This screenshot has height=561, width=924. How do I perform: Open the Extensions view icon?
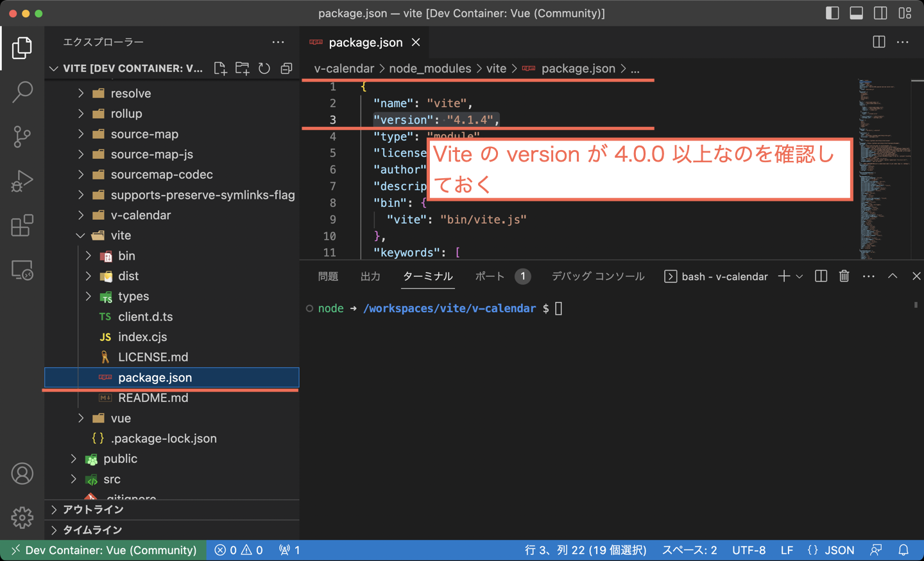coord(22,226)
